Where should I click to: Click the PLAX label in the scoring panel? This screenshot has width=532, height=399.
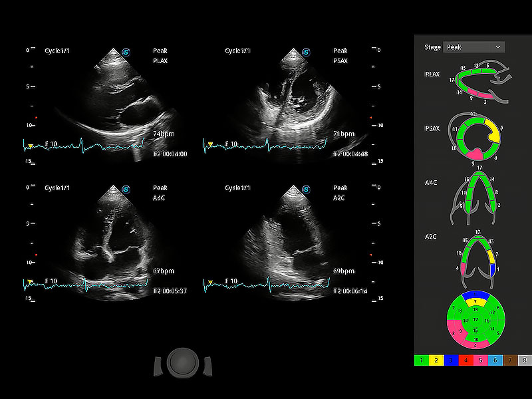click(432, 74)
